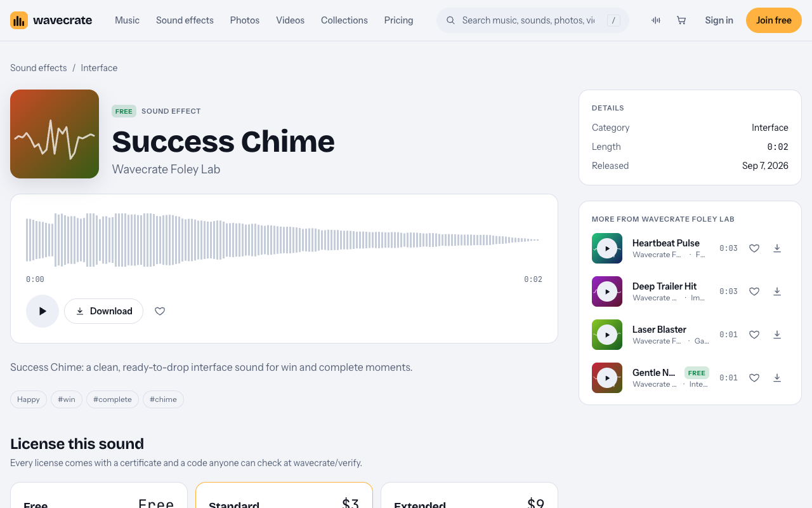The height and width of the screenshot is (508, 812).
Task: Go to Videos section
Action: pos(290,20)
